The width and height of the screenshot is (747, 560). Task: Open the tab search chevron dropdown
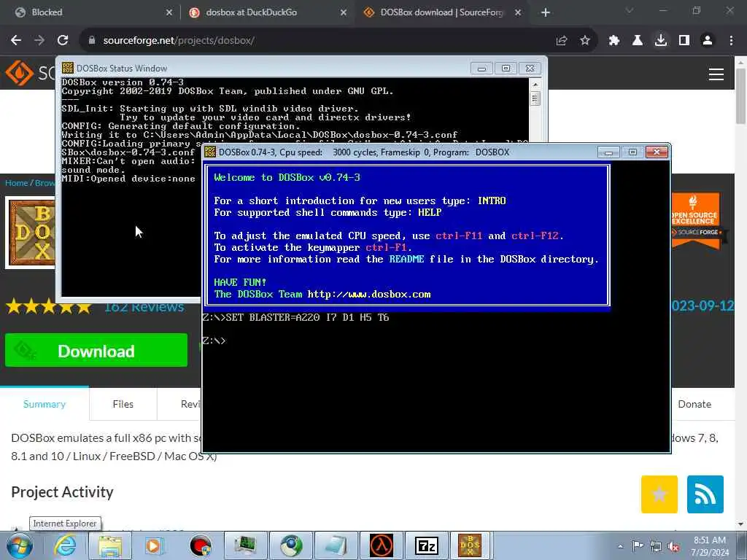pos(630,10)
